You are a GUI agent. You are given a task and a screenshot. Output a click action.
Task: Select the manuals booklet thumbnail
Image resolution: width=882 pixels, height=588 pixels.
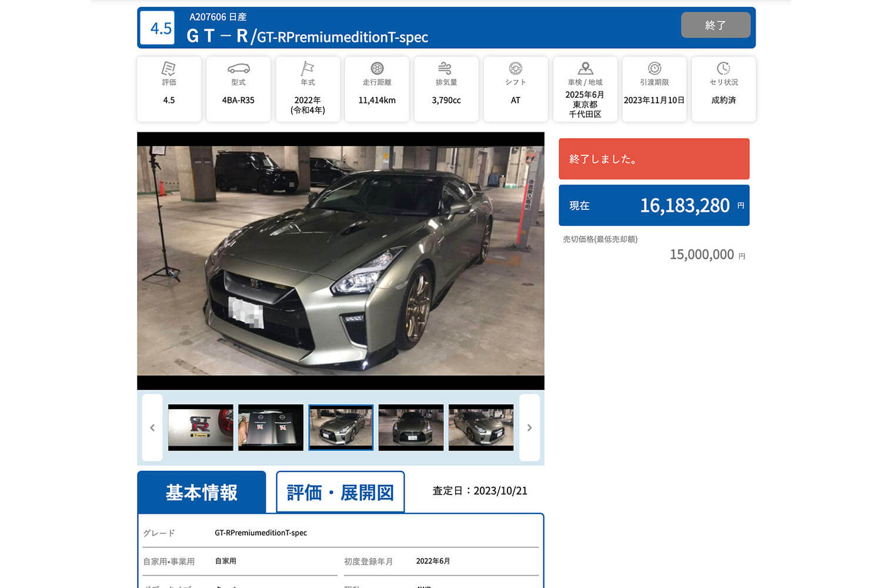pyautogui.click(x=270, y=427)
